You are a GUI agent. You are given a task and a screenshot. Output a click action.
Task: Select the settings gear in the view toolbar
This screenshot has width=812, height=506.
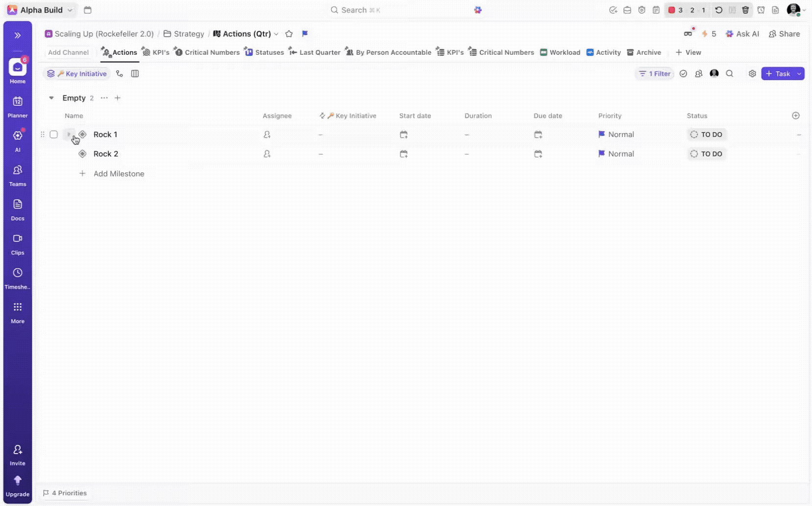(752, 73)
